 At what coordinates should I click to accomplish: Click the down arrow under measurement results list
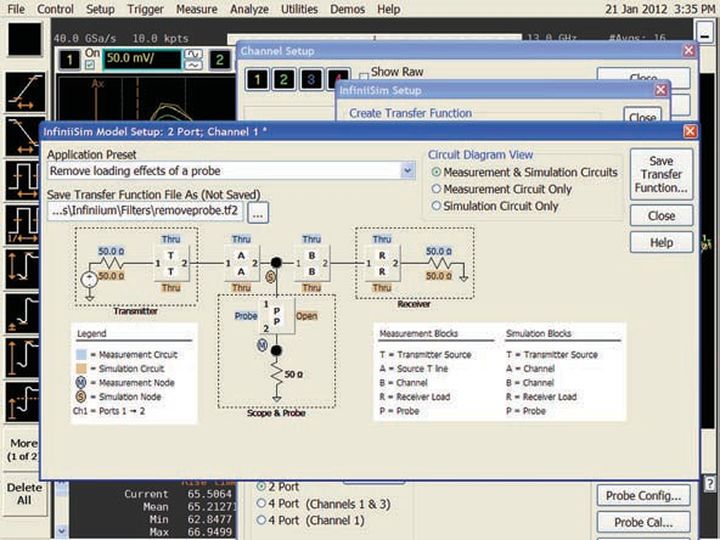pyautogui.click(x=62, y=531)
